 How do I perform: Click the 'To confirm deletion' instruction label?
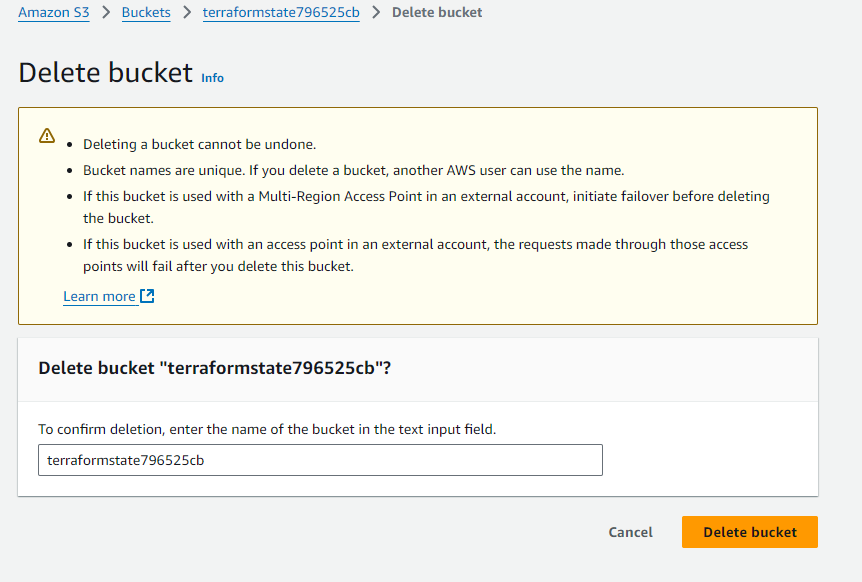(267, 429)
